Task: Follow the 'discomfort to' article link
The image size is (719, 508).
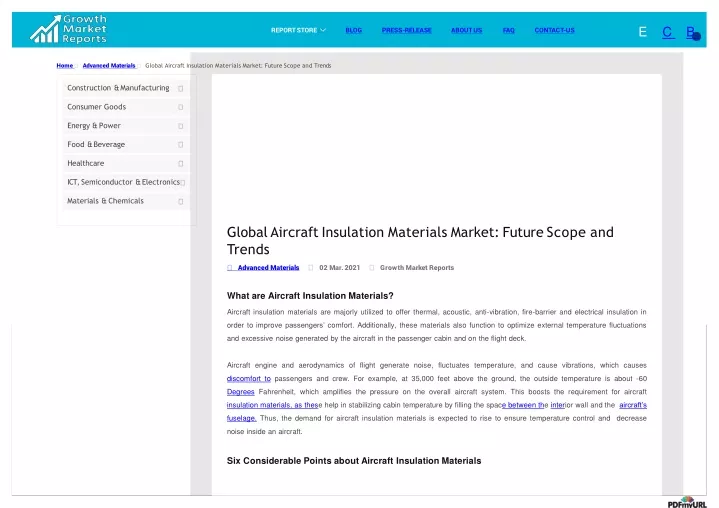Action: 249,379
